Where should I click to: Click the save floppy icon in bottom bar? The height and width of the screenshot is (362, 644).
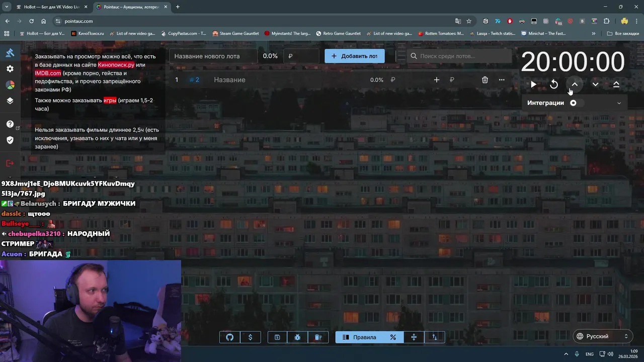pyautogui.click(x=277, y=337)
